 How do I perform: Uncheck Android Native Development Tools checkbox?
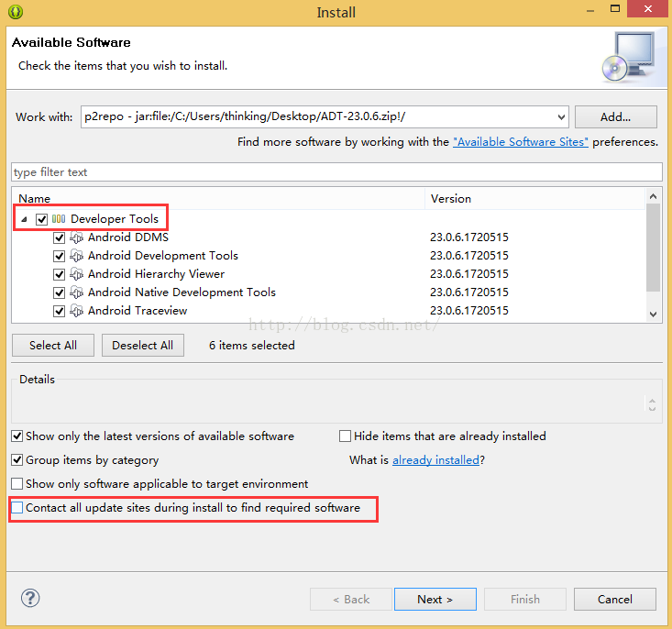[x=60, y=292]
